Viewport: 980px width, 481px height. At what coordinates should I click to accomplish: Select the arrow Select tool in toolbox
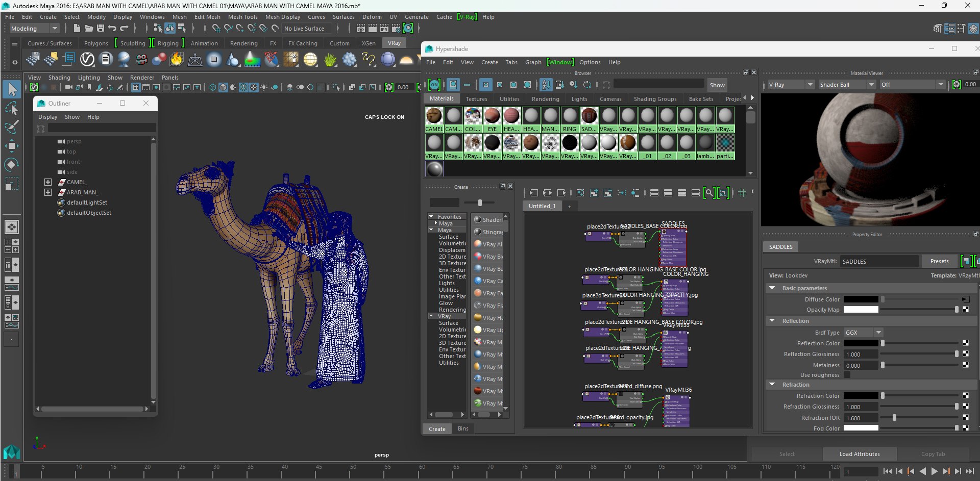(x=12, y=89)
